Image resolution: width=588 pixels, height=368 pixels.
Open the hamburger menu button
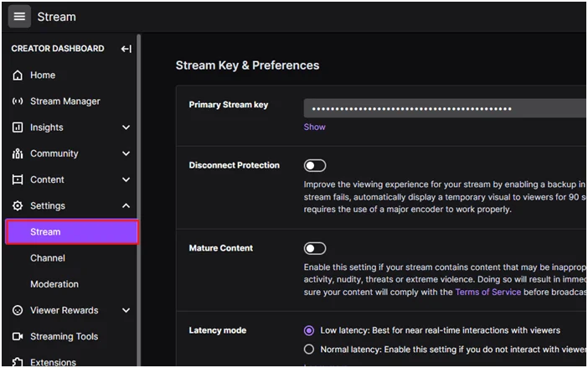coord(19,17)
